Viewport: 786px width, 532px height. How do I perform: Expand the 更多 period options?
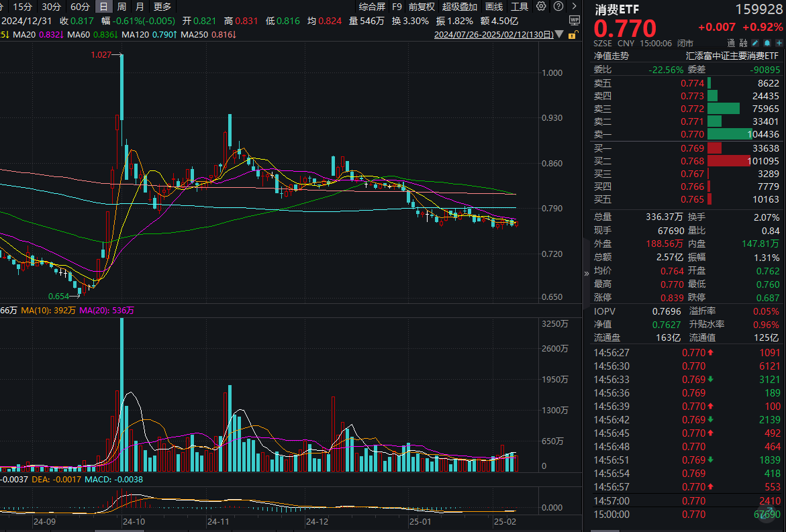coord(163,6)
